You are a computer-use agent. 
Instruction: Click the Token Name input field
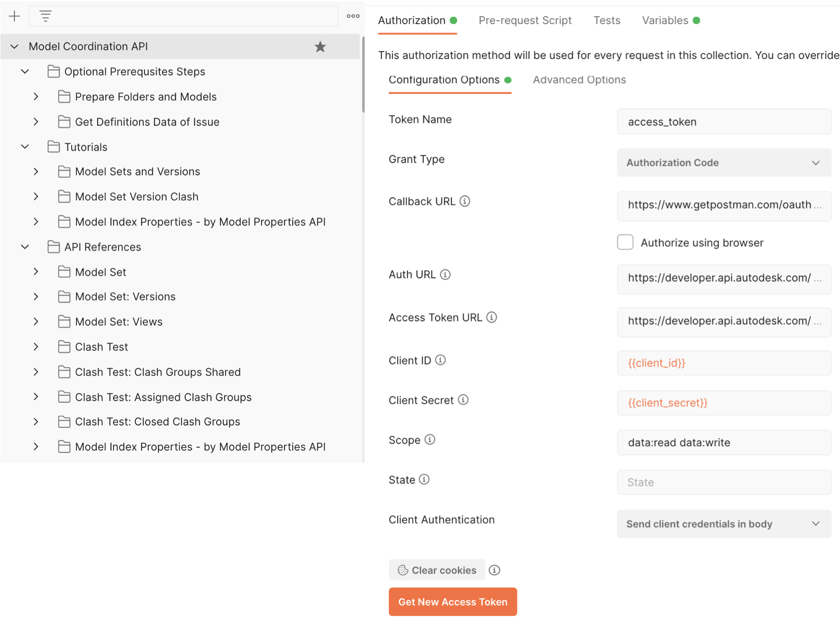[x=724, y=121]
